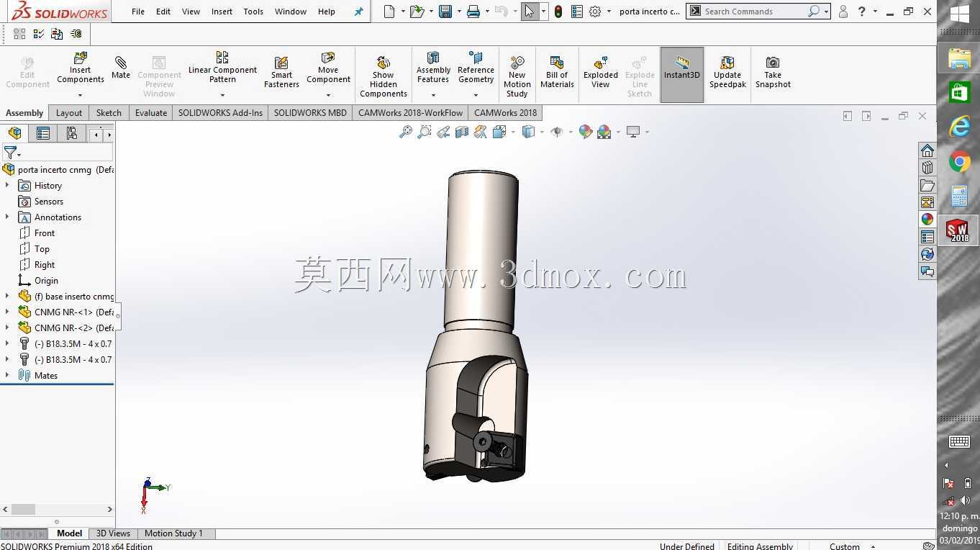Screen dimensions: 980x550
Task: Expand the base inserto cnmg component
Action: pyautogui.click(x=7, y=297)
